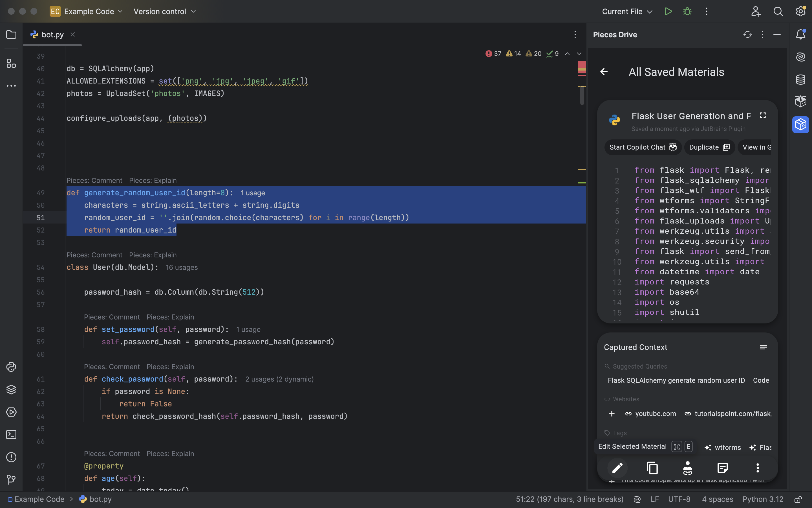Open AI Assistant status bar icon

point(637,499)
